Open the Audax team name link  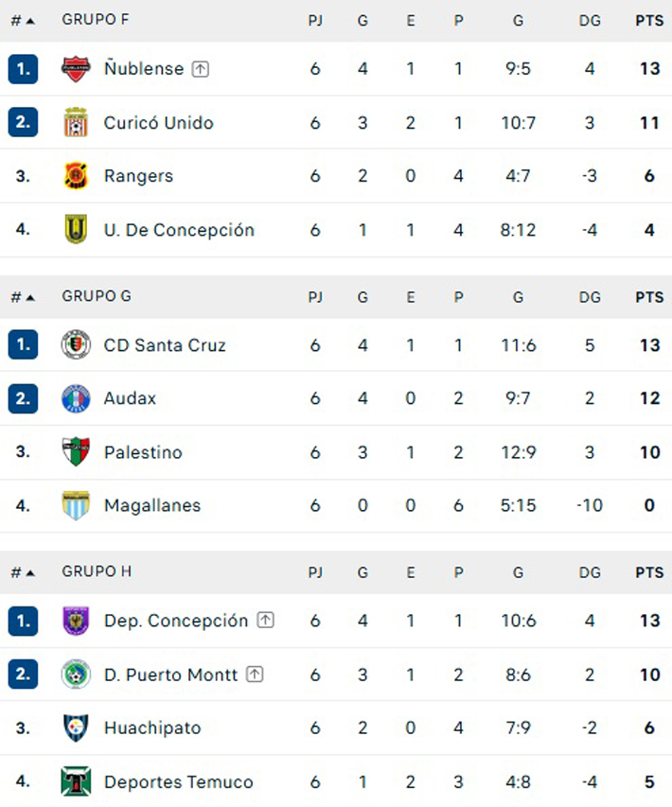tap(130, 398)
